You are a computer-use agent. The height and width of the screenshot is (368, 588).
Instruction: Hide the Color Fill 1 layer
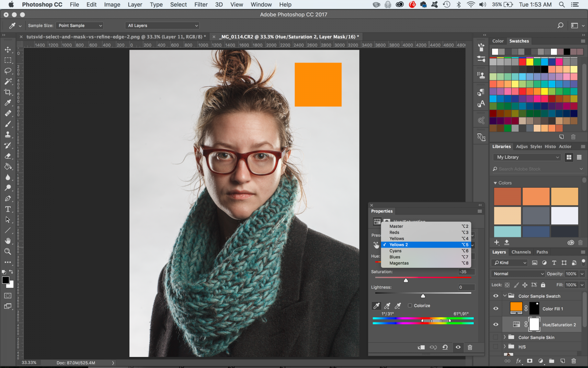click(x=496, y=308)
